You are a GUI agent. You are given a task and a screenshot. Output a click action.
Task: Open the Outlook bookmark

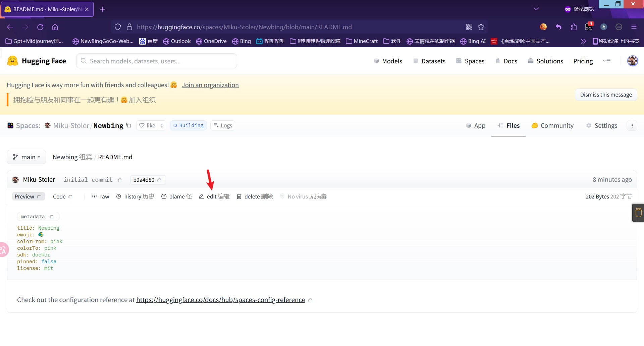177,41
